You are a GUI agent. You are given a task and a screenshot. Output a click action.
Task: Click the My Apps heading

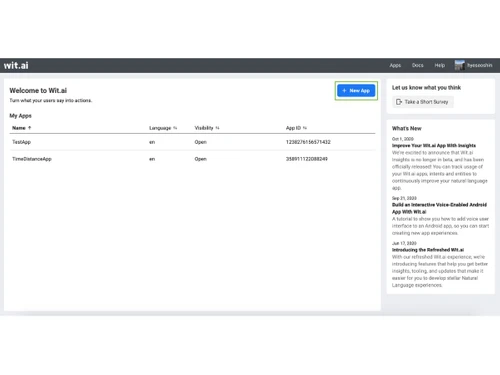(20, 116)
